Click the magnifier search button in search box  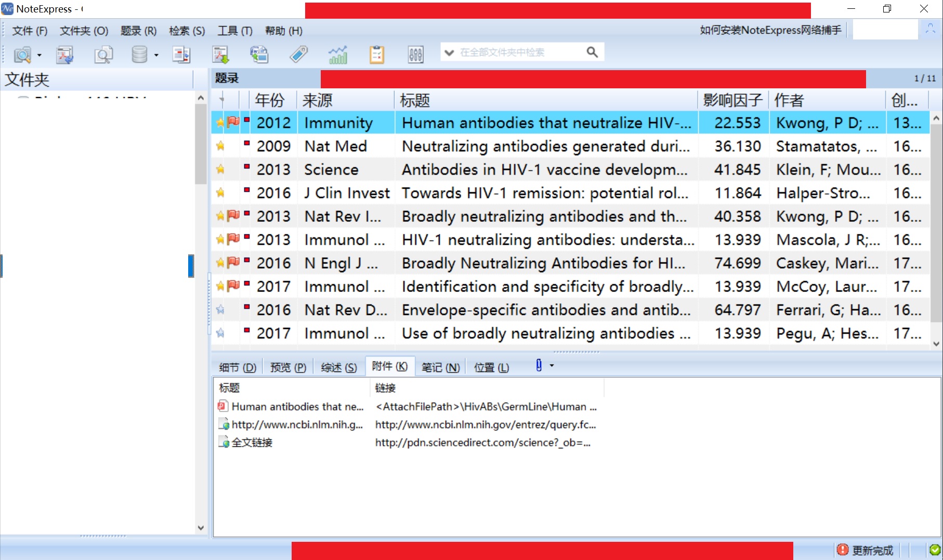[x=592, y=52]
